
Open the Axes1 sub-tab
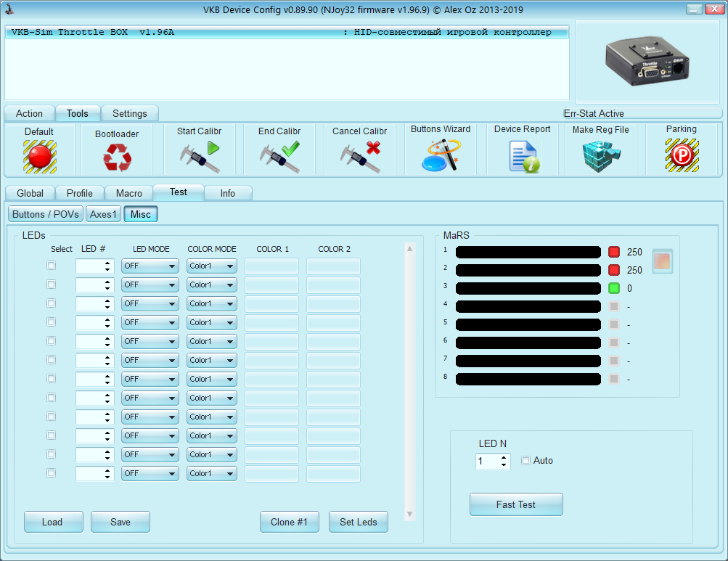point(103,214)
